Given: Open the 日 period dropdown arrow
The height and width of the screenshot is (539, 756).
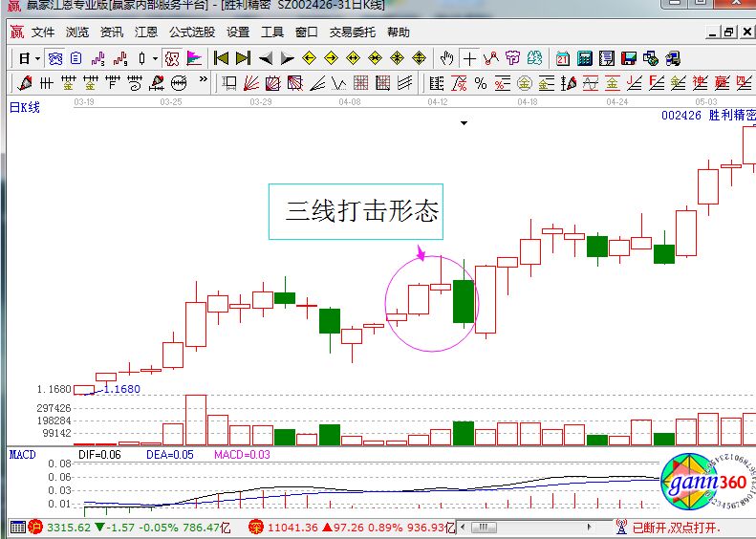Looking at the screenshot, I should pyautogui.click(x=37, y=58).
